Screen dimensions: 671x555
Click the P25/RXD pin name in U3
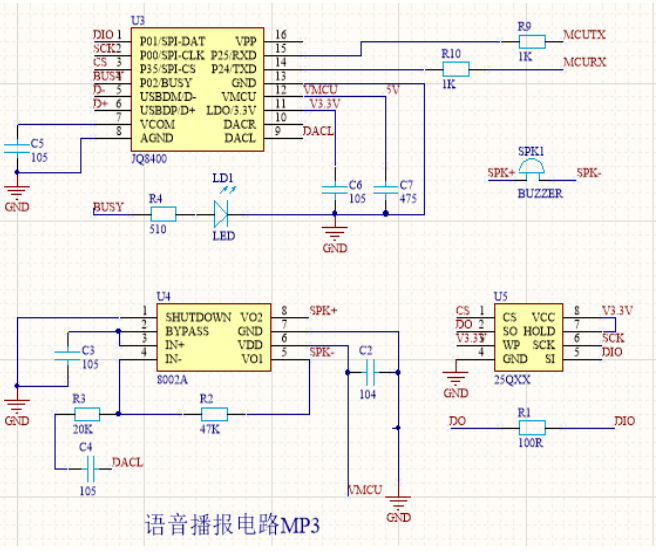coord(233,56)
